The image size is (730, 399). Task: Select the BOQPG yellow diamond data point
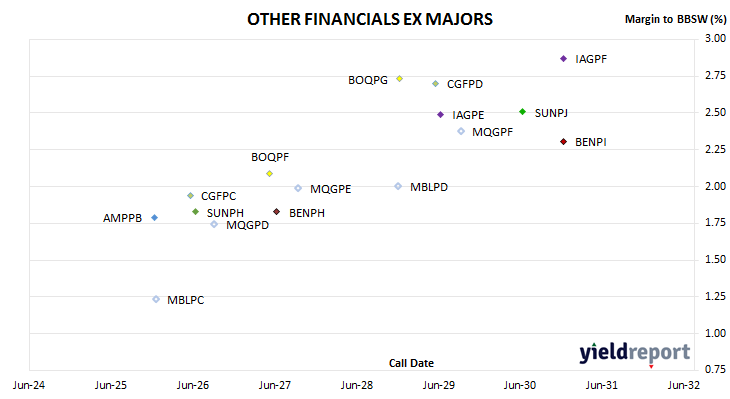coord(399,79)
